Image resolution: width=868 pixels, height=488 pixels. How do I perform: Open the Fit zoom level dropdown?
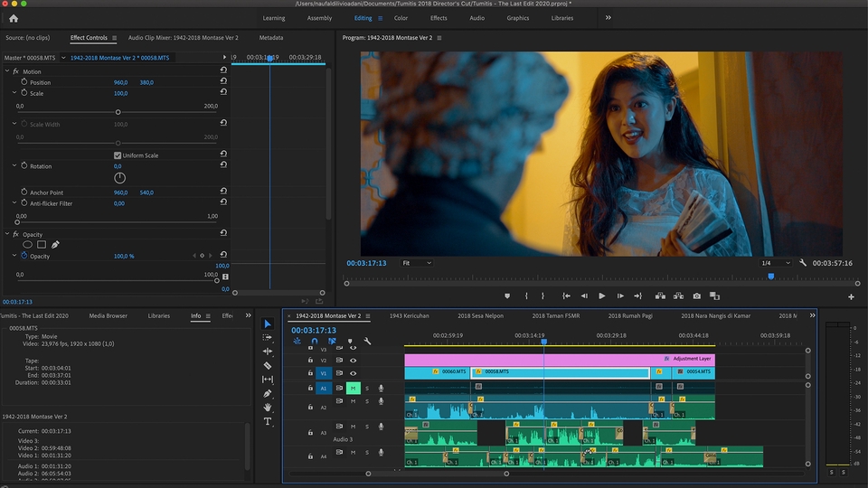[417, 263]
